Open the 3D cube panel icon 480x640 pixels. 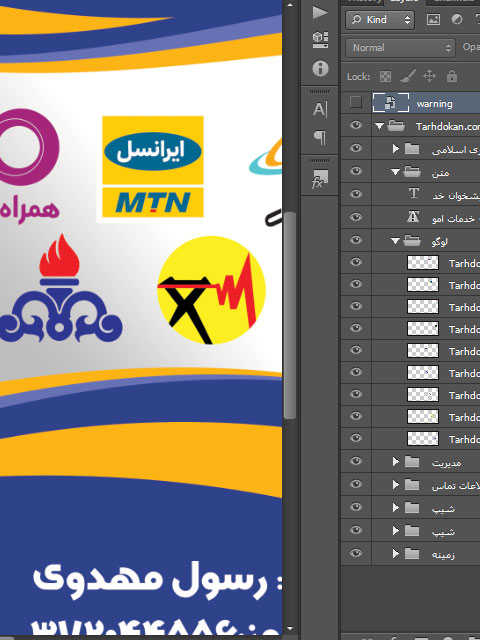[320, 40]
